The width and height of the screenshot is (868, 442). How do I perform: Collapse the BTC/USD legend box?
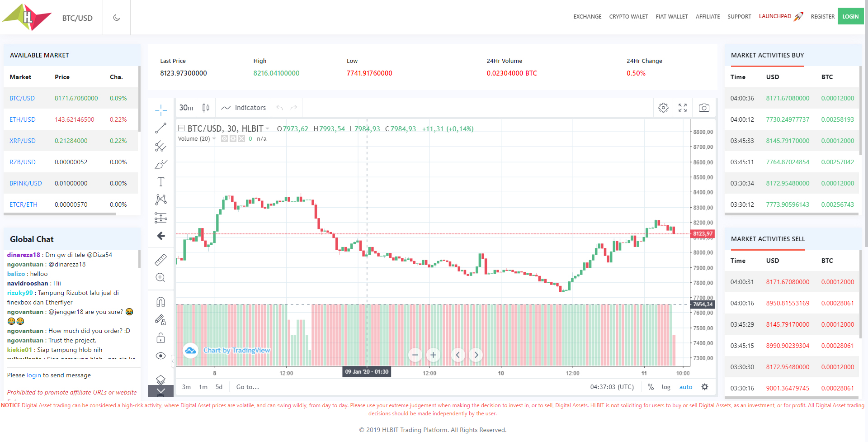click(181, 128)
